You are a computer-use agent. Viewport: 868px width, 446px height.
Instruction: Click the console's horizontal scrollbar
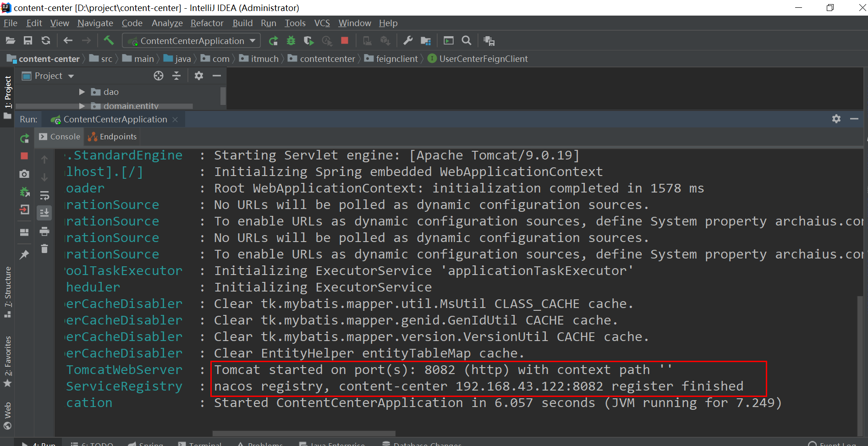pos(304,433)
